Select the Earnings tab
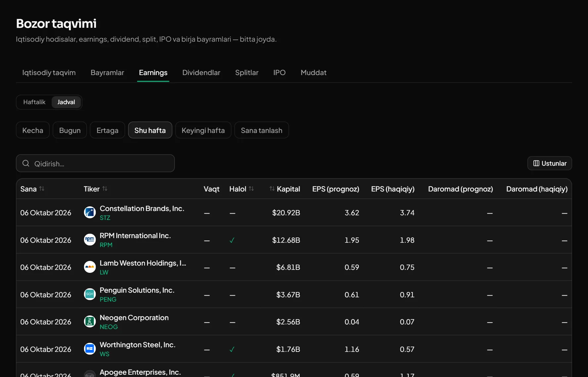Screen dimensions: 588x377 pyautogui.click(x=153, y=73)
